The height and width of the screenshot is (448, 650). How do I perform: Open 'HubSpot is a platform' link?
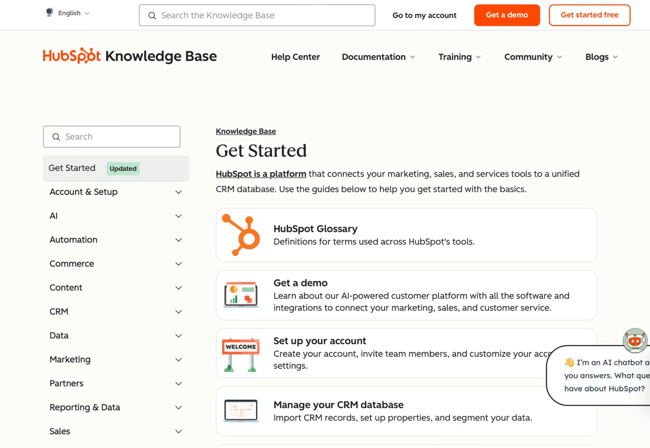[x=261, y=174]
